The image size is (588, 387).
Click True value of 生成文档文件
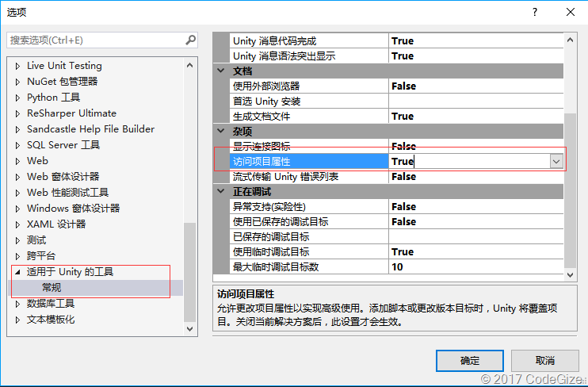(403, 117)
